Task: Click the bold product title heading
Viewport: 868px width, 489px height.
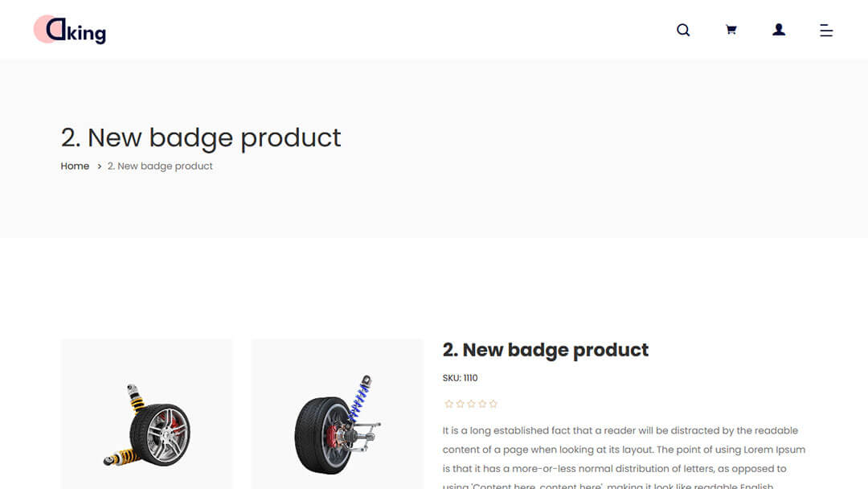Action: pyautogui.click(x=545, y=350)
